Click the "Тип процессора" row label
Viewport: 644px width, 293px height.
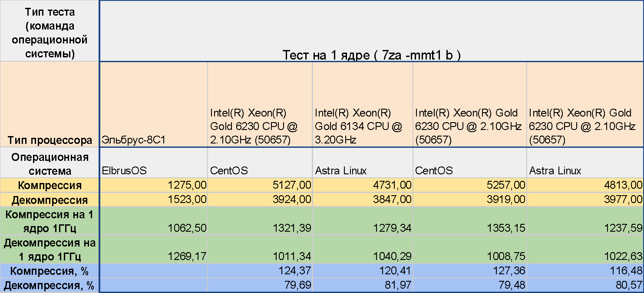coord(50,140)
